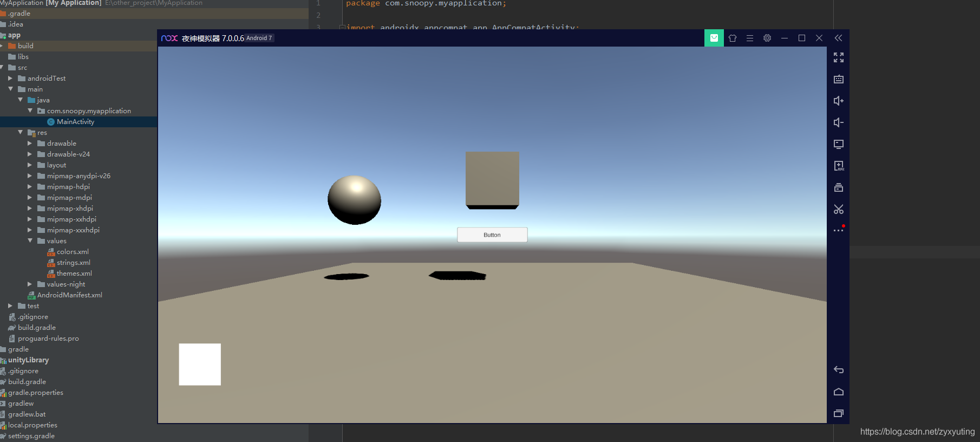Collapse the res folder
This screenshot has width=980, height=442.
20,132
